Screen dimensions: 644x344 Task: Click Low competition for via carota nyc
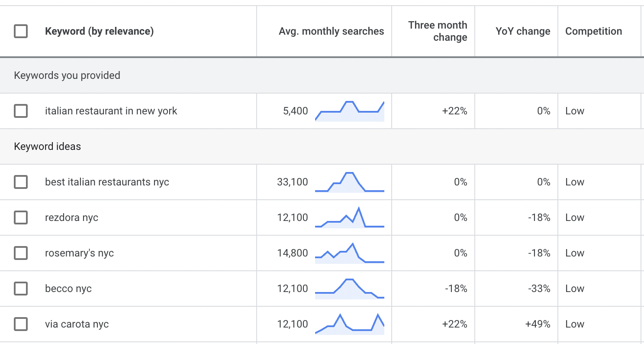(575, 324)
